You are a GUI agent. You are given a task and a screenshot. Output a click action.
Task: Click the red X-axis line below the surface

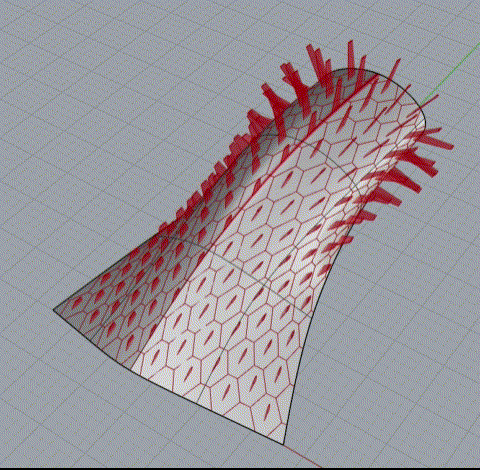(303, 456)
